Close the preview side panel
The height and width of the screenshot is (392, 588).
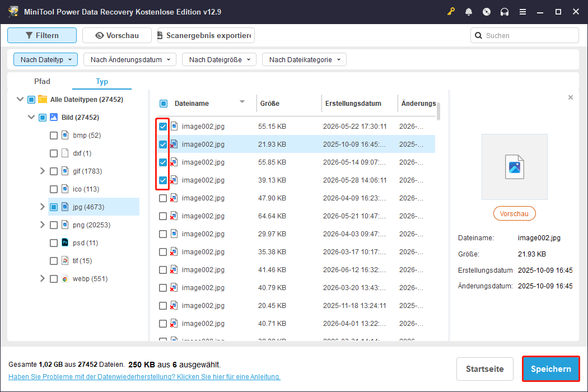click(571, 97)
